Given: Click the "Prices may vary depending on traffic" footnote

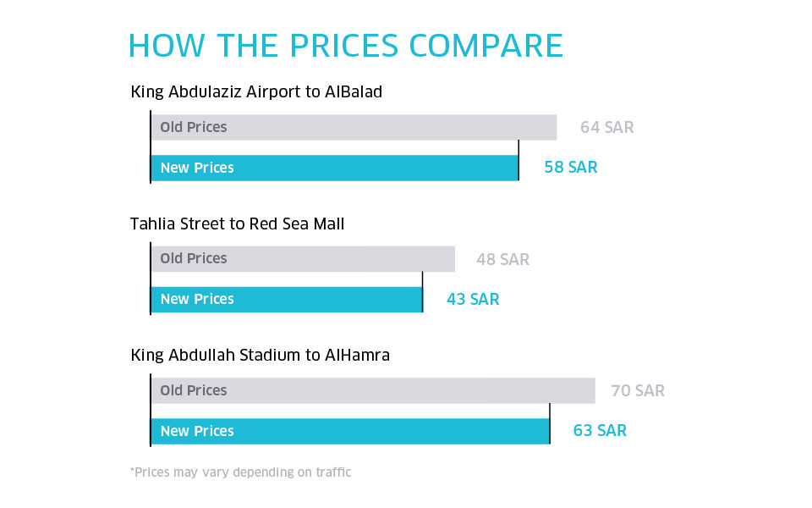Looking at the screenshot, I should tap(240, 472).
